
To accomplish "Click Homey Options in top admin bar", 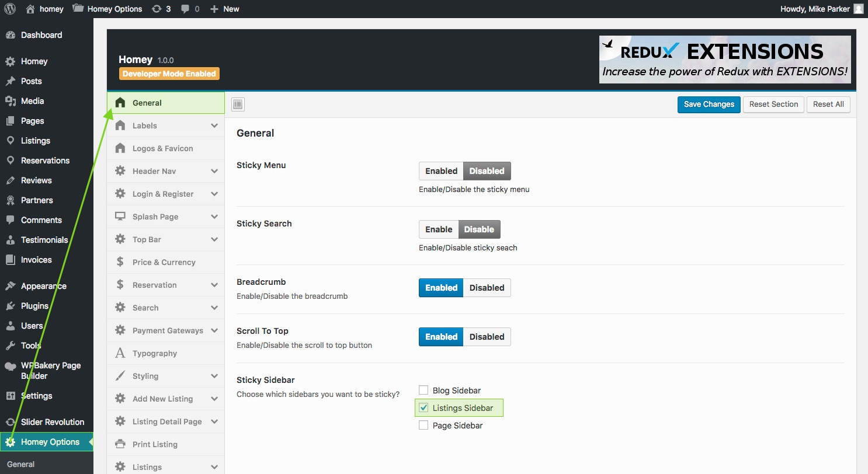I will 107,9.
